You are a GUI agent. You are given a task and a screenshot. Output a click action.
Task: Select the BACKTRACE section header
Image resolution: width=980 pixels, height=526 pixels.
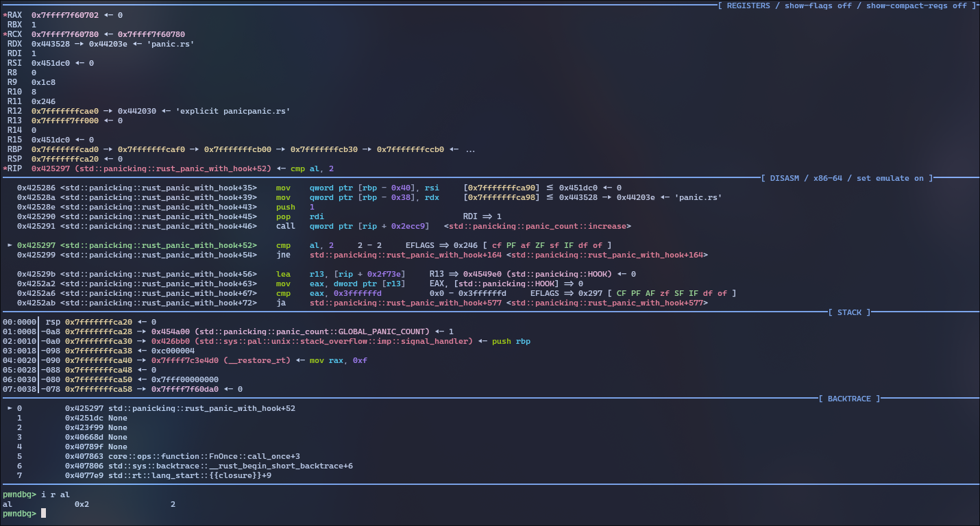click(x=849, y=399)
